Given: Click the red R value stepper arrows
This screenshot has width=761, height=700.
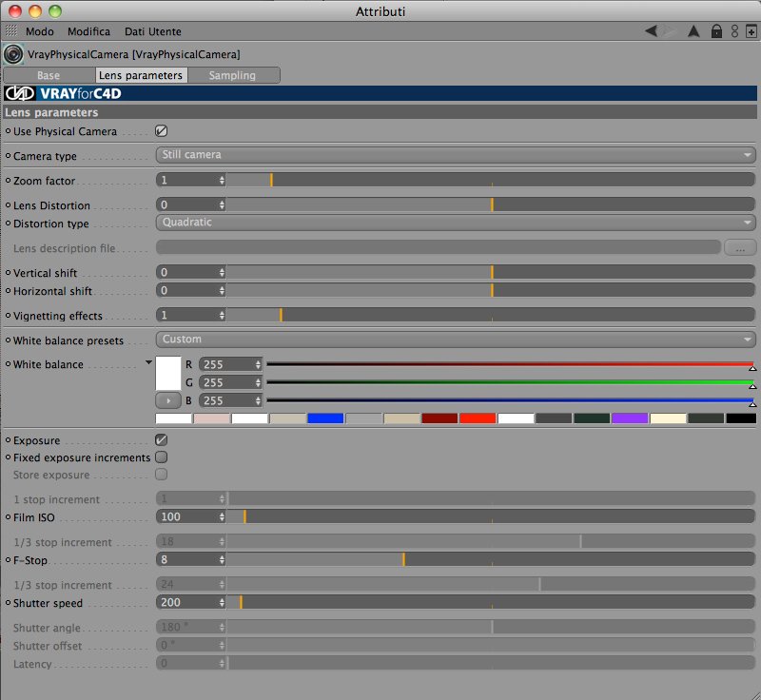Looking at the screenshot, I should click(x=258, y=364).
